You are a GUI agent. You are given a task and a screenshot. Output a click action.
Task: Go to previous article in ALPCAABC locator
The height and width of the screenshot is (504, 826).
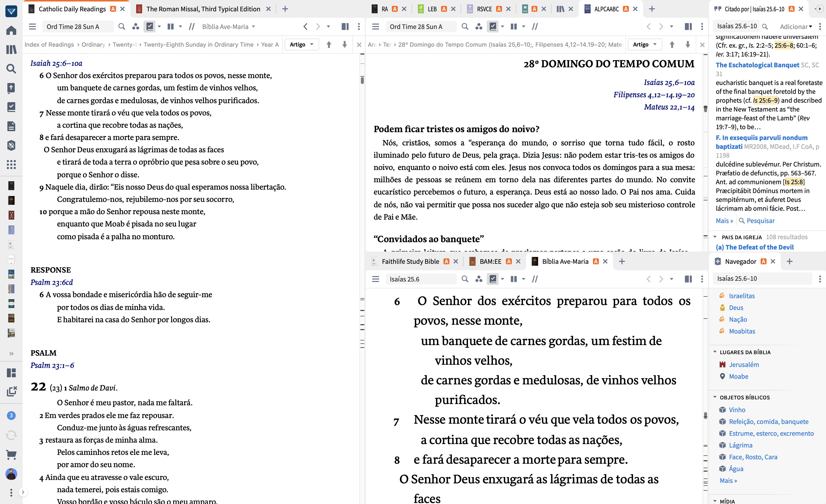click(x=672, y=44)
